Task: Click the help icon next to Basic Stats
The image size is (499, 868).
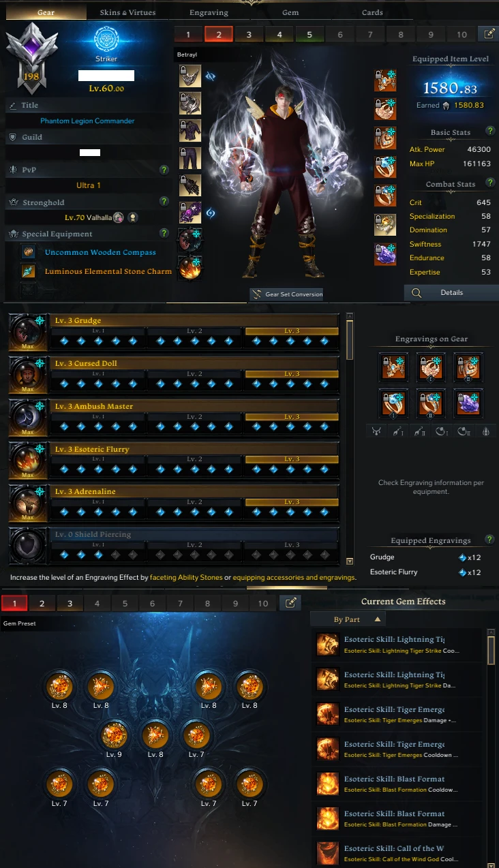Action: tap(490, 131)
